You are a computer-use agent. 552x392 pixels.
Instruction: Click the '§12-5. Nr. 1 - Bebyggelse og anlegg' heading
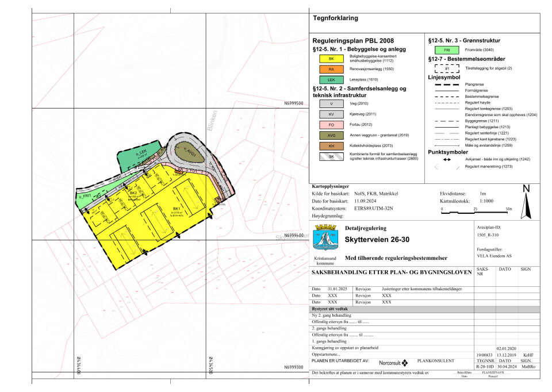(x=359, y=49)
